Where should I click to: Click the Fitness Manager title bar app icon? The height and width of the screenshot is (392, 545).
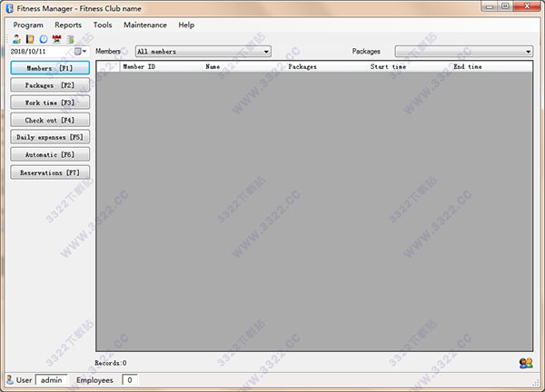pos(10,8)
